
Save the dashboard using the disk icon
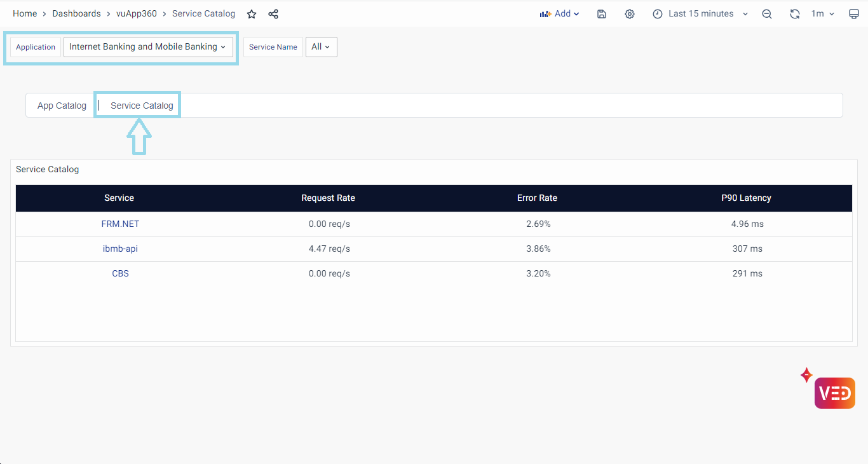pos(602,14)
